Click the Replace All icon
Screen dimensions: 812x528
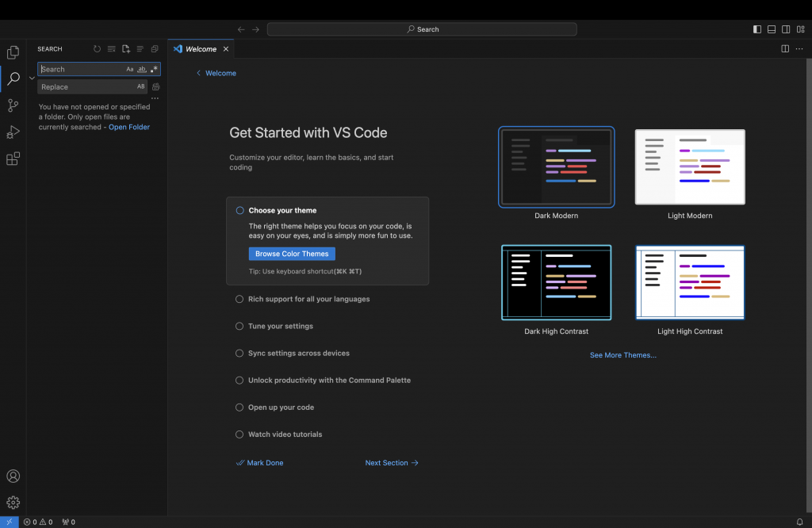coord(156,87)
